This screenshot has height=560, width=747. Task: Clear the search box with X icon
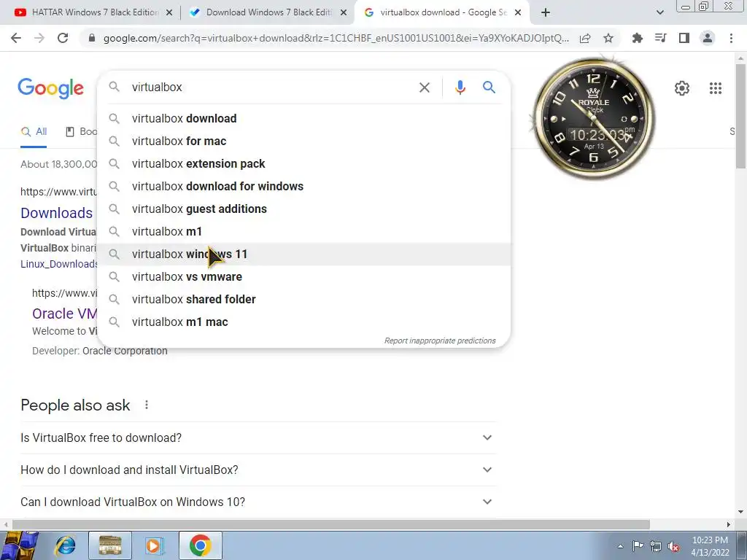pyautogui.click(x=425, y=87)
